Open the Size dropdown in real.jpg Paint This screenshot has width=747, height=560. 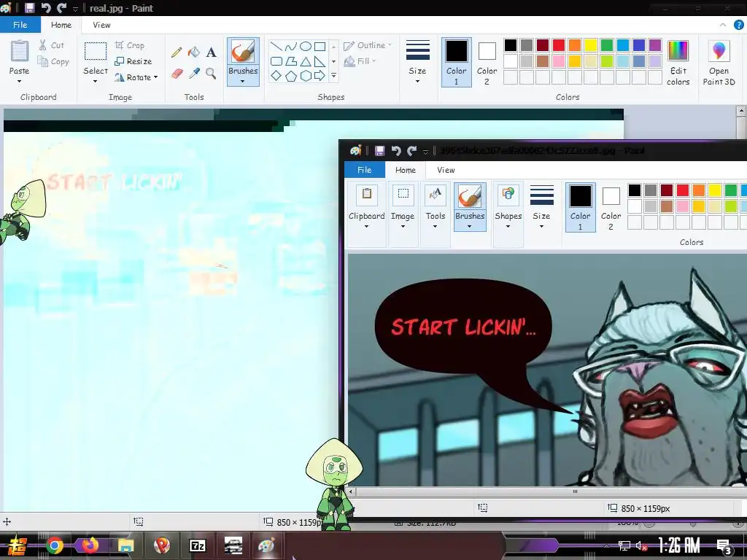pyautogui.click(x=417, y=62)
